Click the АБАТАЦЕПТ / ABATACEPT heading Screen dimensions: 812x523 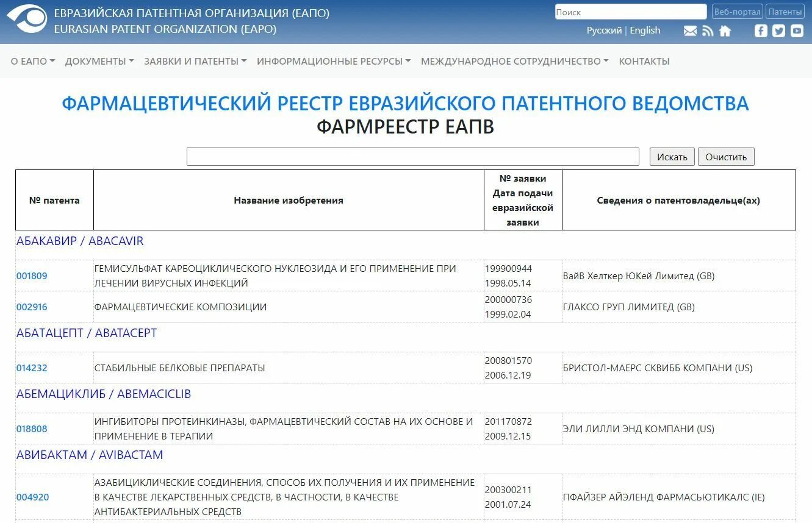coord(87,333)
